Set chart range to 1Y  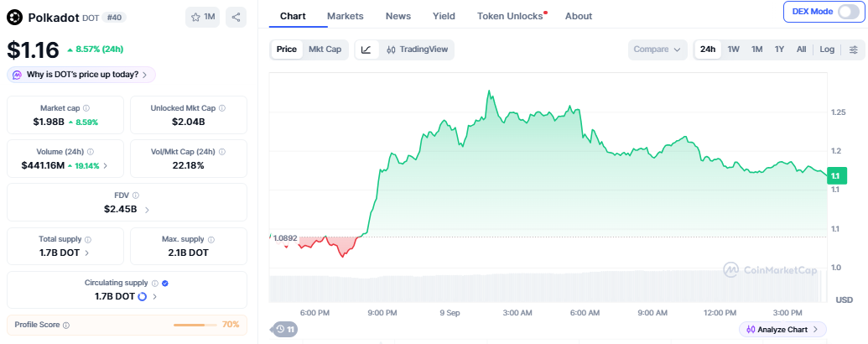pos(779,50)
